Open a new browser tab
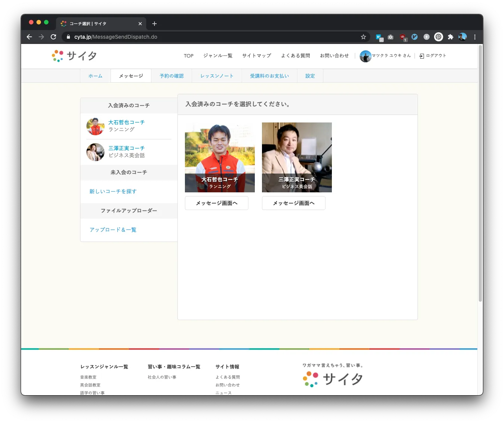504x423 pixels. 154,24
